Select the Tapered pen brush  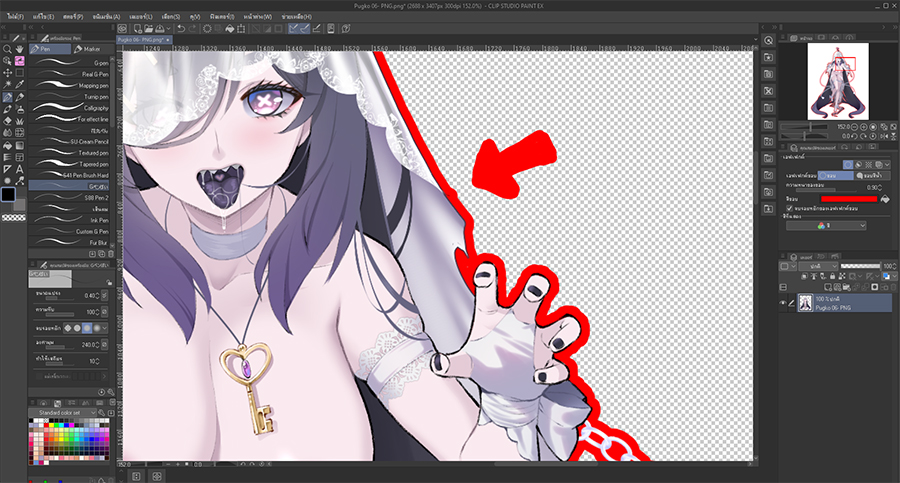tap(69, 164)
